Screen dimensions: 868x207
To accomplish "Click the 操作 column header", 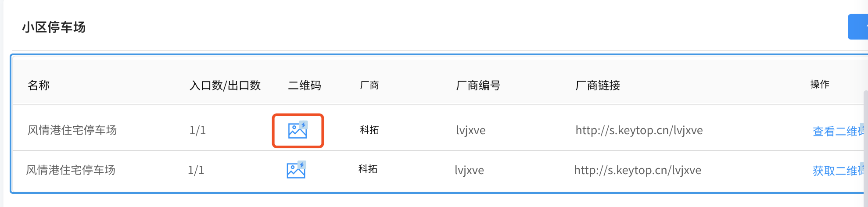I will tap(820, 84).
